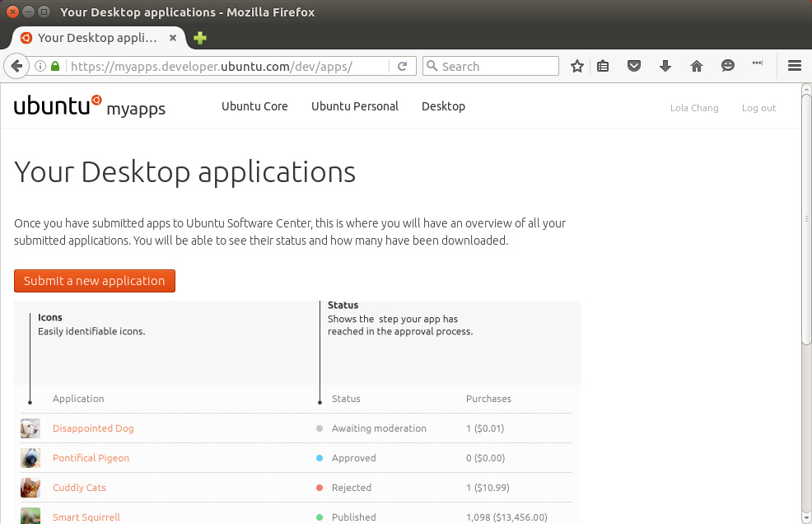Click the '0 ($0.00)' purchases value
The height and width of the screenshot is (524, 812).
click(x=485, y=458)
